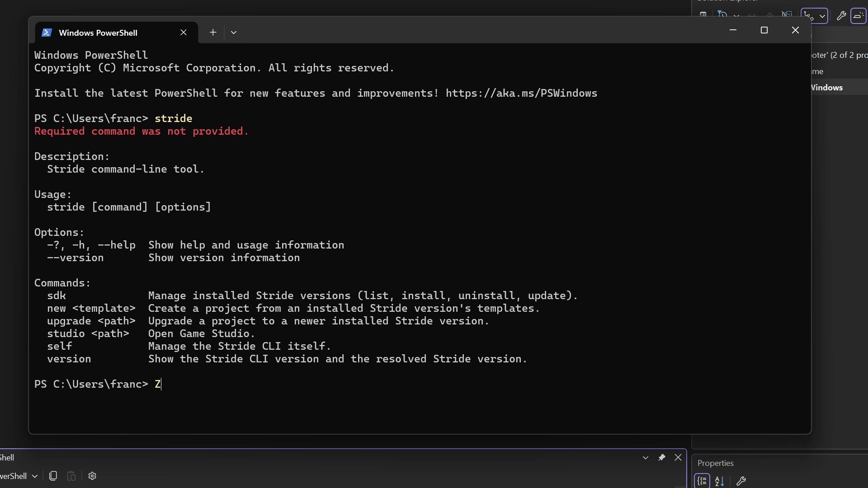Close the Windows PowerShell tab
Screen dimensions: 868x488
click(184, 33)
